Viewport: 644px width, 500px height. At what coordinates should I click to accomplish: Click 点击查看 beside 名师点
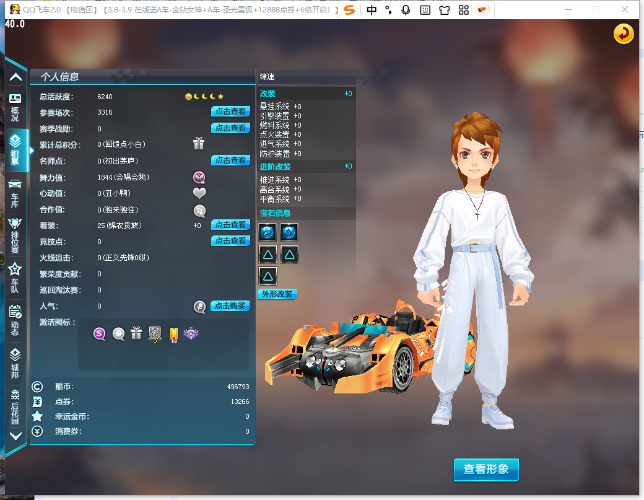coord(230,160)
